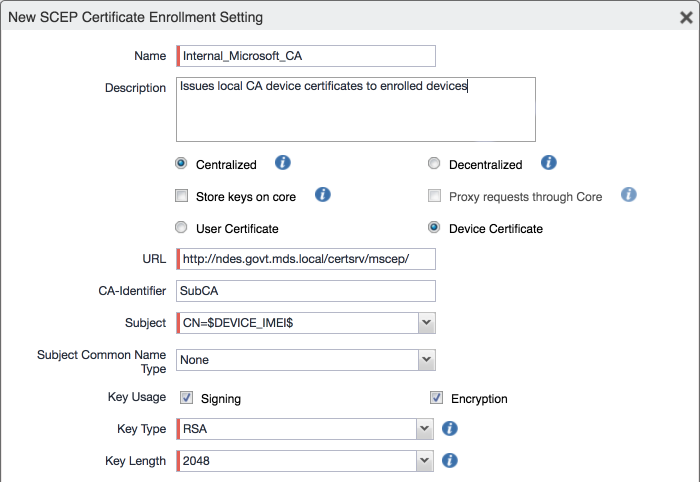Click the info icon beside Key Length

[x=450, y=461]
